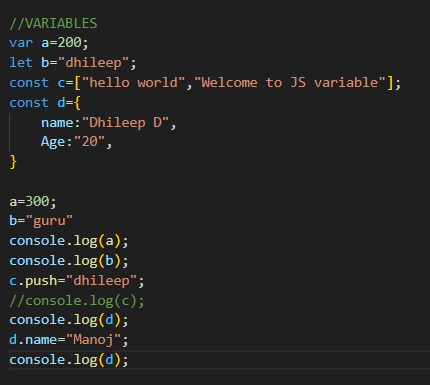430x385 pixels.
Task: Click the 'const d={' line
Action: [x=45, y=103]
